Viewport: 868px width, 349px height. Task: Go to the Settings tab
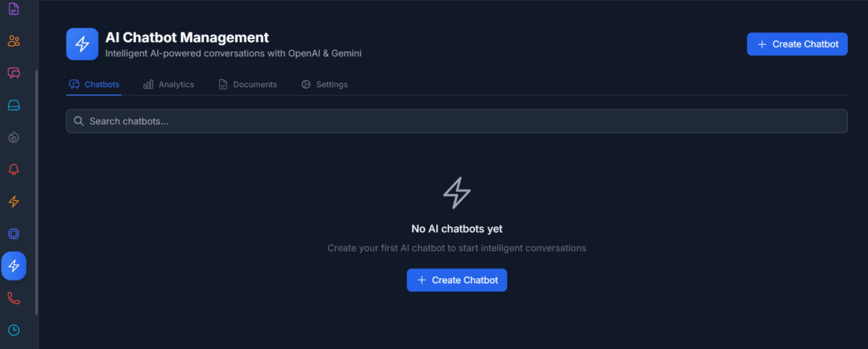pyautogui.click(x=325, y=85)
